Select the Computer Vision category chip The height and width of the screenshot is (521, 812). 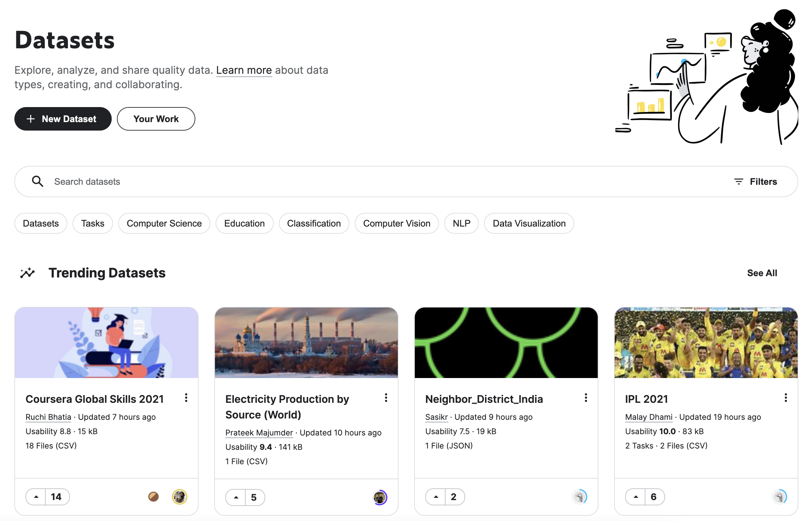(x=396, y=223)
